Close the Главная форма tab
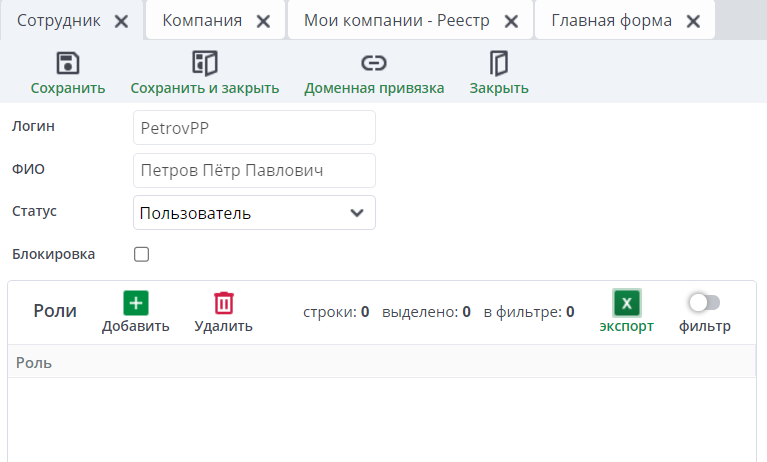This screenshot has width=767, height=462. click(693, 21)
